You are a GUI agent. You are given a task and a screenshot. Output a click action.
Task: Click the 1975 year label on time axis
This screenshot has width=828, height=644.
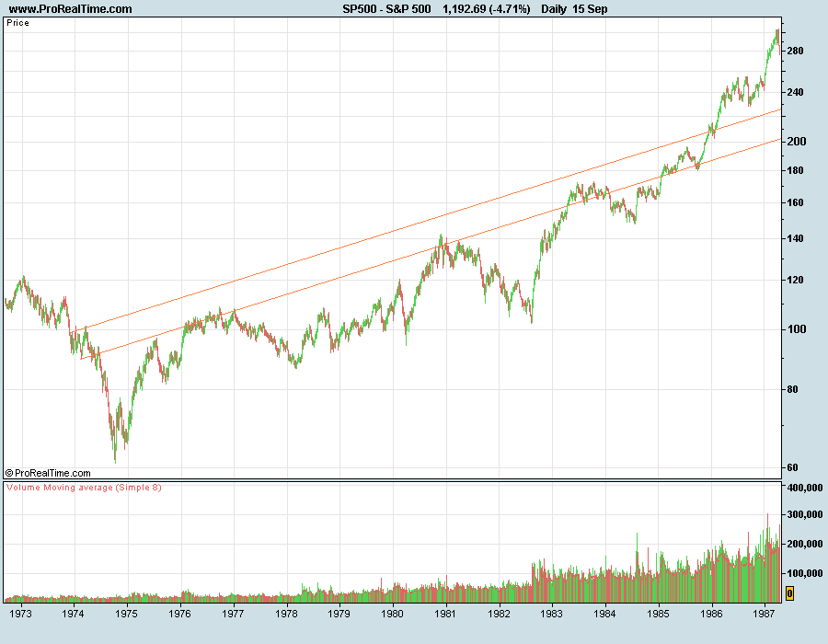coord(126,614)
